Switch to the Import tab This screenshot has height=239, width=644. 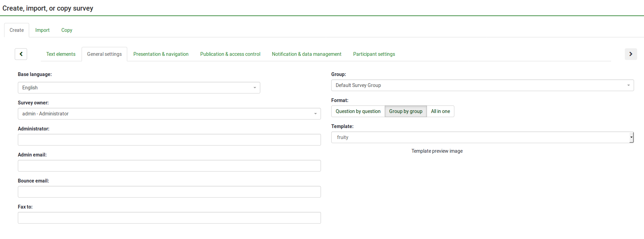tap(43, 30)
